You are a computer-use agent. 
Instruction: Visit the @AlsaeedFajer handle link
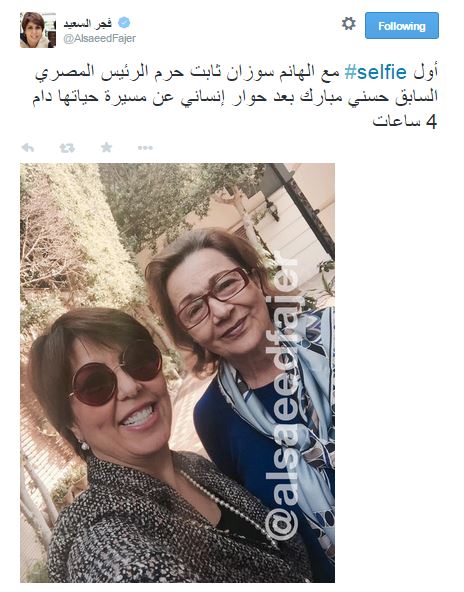(100, 39)
